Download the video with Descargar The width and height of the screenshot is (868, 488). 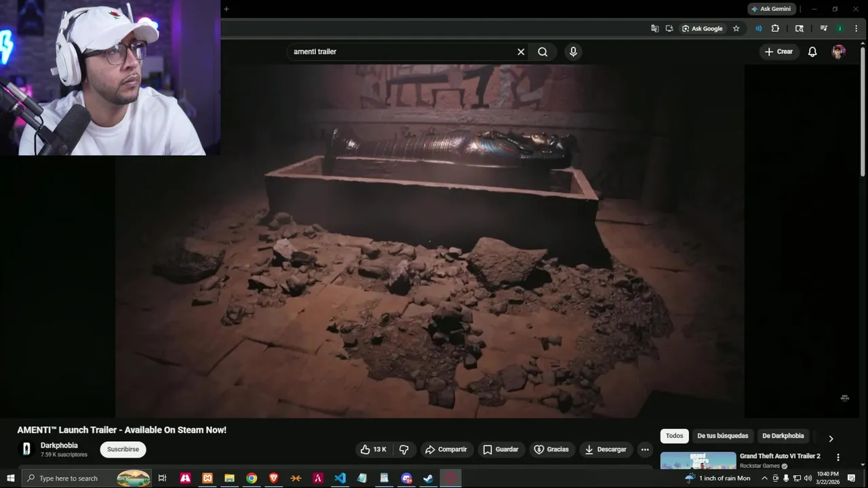coord(606,449)
